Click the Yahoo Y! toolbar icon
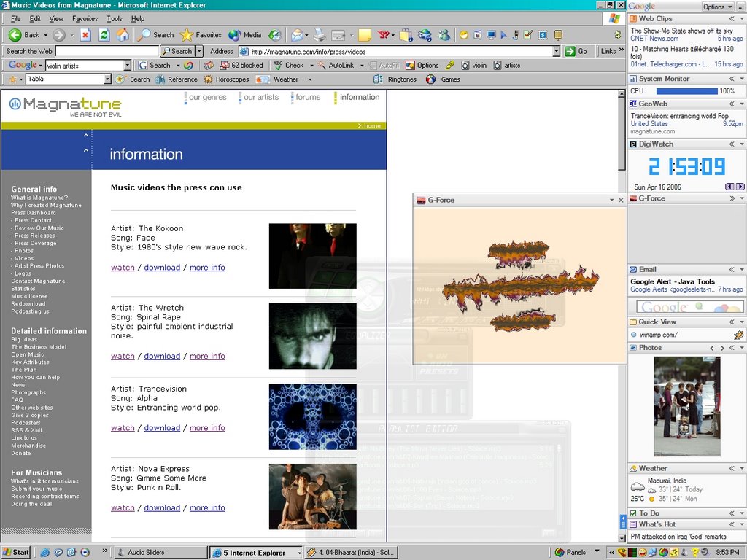The image size is (747, 560). [384, 35]
